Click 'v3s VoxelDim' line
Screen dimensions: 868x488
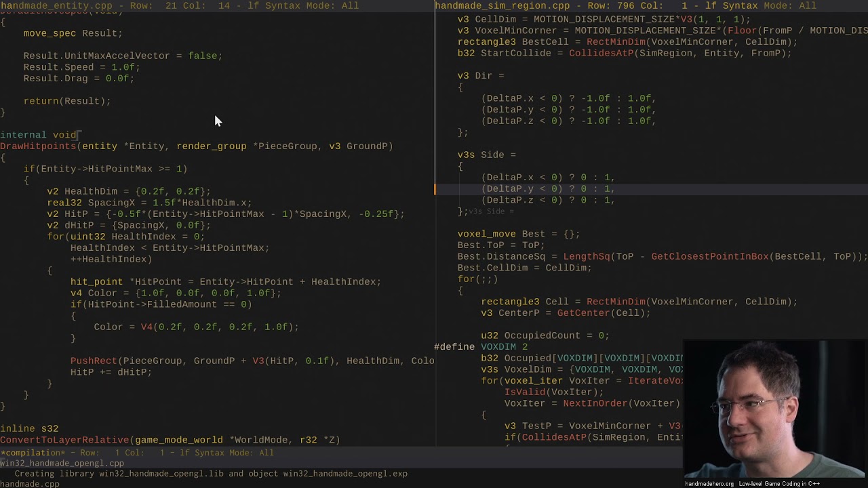[583, 369]
